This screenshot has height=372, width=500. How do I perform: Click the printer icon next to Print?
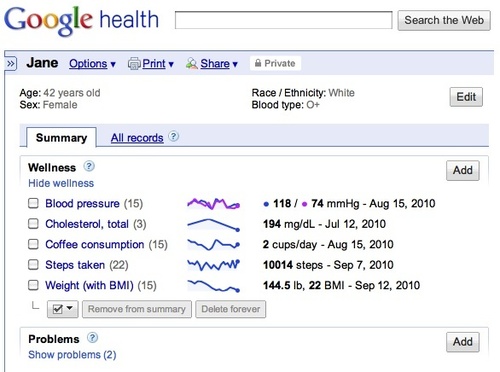[134, 63]
